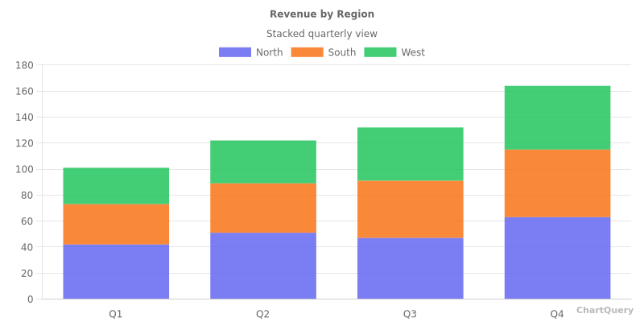Click the green West legend swatch
The height and width of the screenshot is (322, 644).
point(380,52)
